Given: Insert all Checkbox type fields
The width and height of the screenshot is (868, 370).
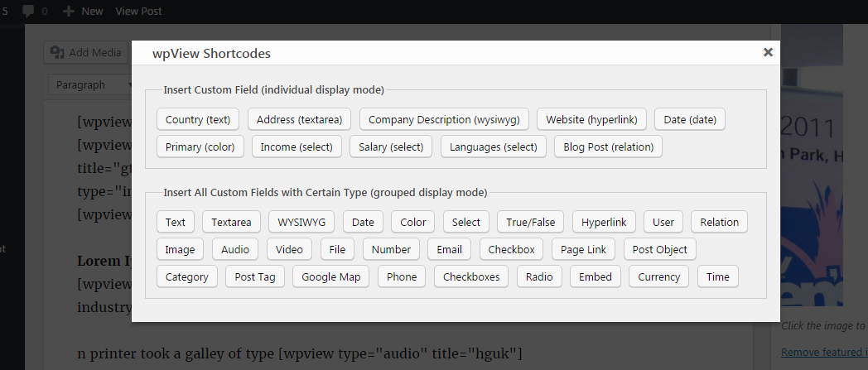Looking at the screenshot, I should pos(512,249).
